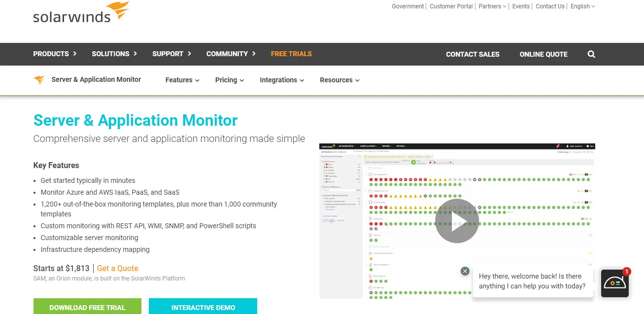This screenshot has width=644, height=314.
Task: Open the Features dropdown
Action: tap(182, 80)
